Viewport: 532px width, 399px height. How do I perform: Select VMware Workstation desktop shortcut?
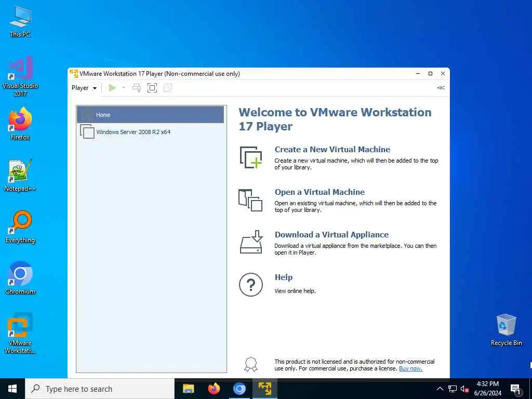coord(20,333)
